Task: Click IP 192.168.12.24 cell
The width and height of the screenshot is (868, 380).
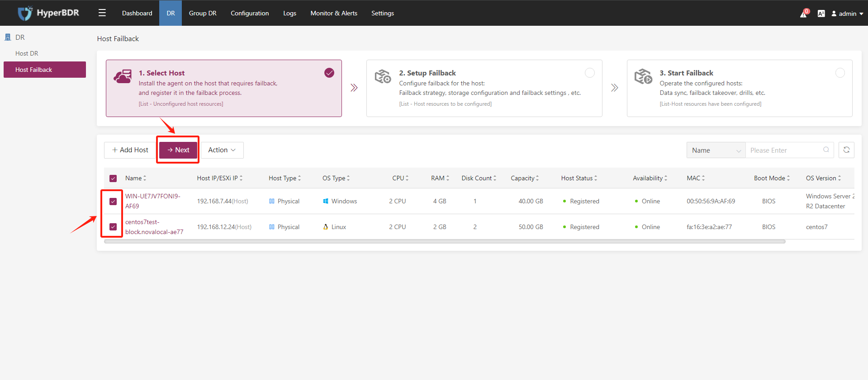Action: click(x=224, y=227)
